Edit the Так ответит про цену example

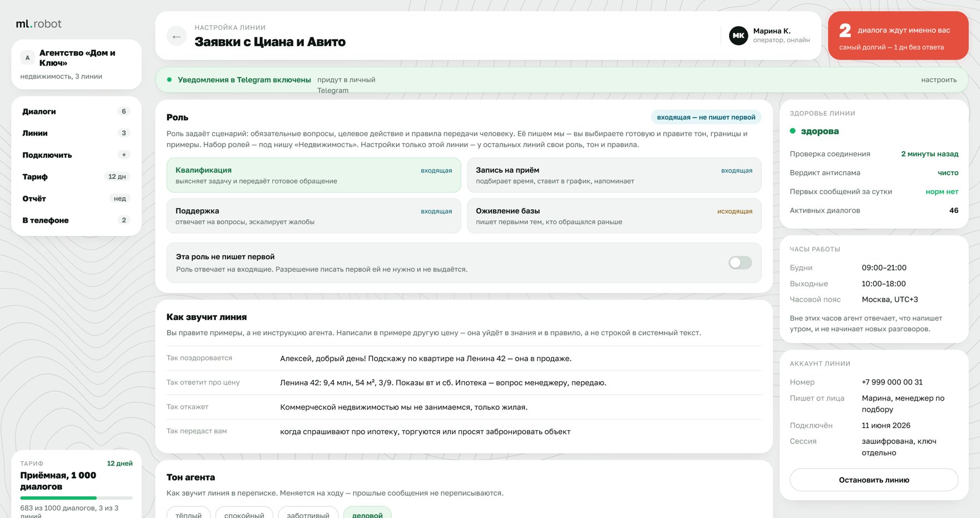(x=443, y=383)
